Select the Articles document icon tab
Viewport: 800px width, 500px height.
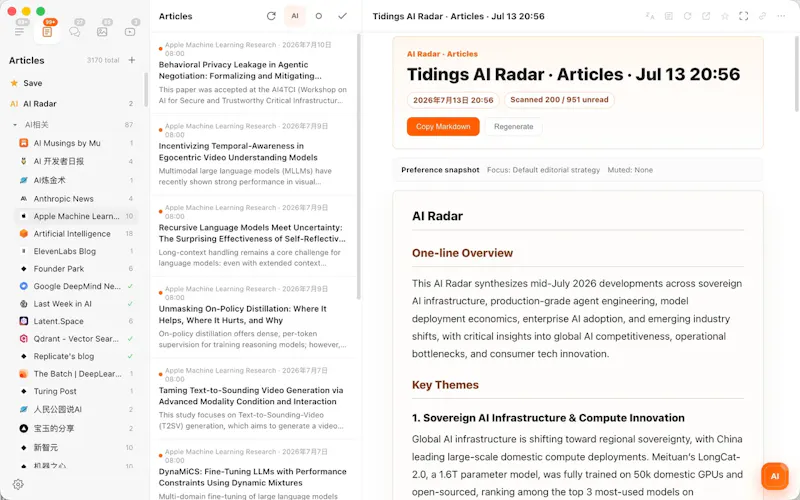(x=47, y=32)
